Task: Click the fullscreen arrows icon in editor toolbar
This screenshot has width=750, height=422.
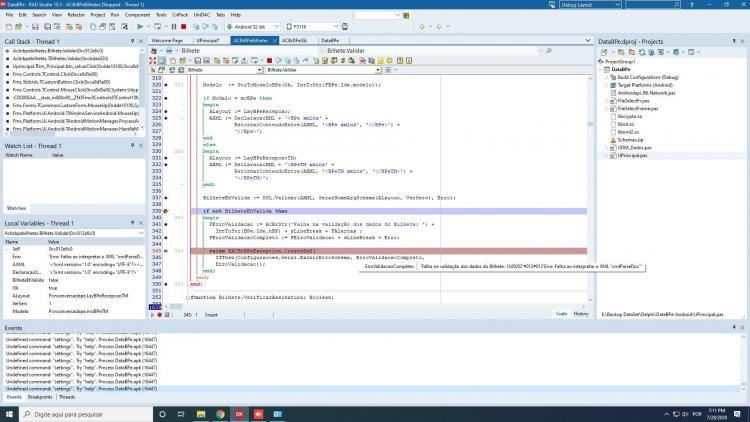Action: point(153,61)
